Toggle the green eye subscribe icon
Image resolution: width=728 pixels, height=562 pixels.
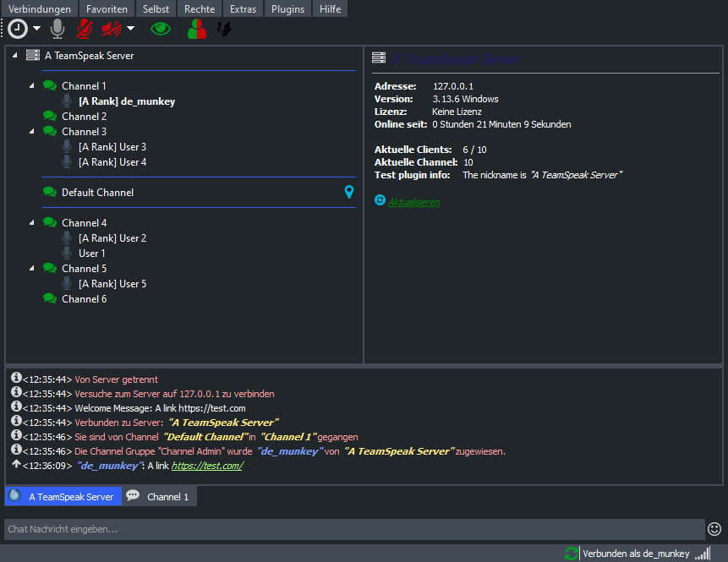click(161, 29)
